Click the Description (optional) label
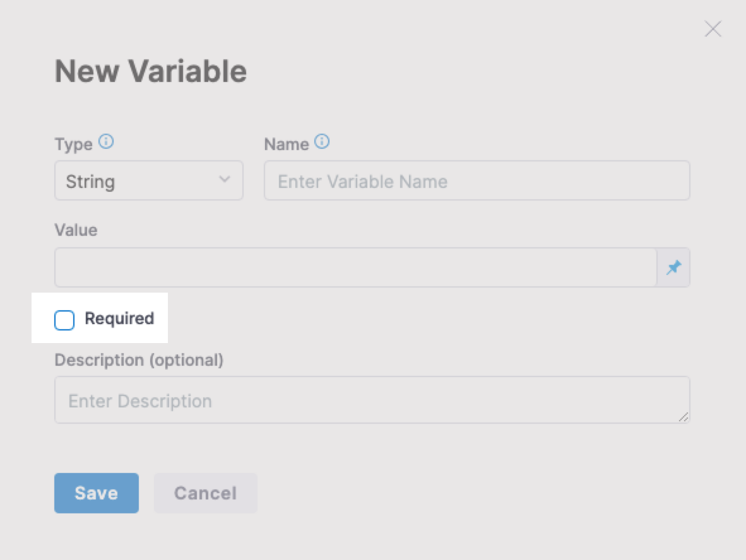Screen dimensions: 746x560 click(x=139, y=360)
